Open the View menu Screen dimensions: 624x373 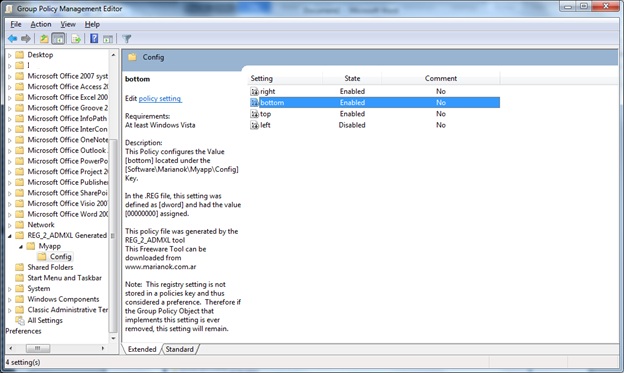click(x=68, y=24)
